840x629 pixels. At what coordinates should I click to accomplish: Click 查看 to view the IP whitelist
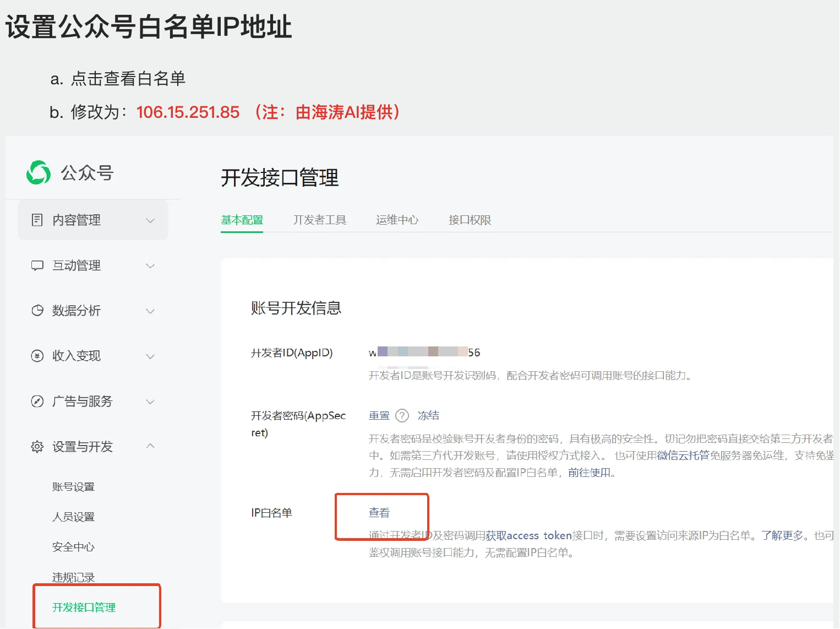point(378,512)
